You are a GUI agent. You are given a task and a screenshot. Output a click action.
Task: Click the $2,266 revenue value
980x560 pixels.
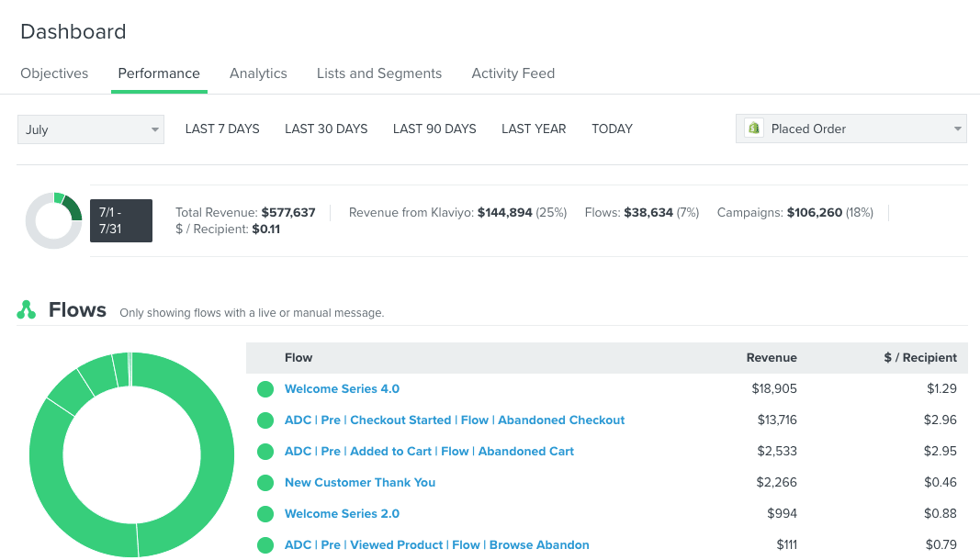776,483
